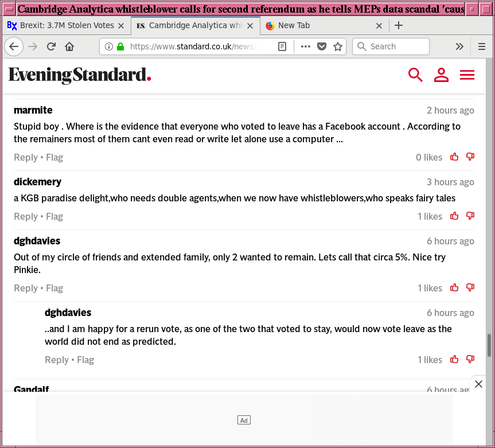Viewport: 495px width, 448px height.
Task: Open the window menu button in title bar
Action: pyautogui.click(x=9, y=9)
